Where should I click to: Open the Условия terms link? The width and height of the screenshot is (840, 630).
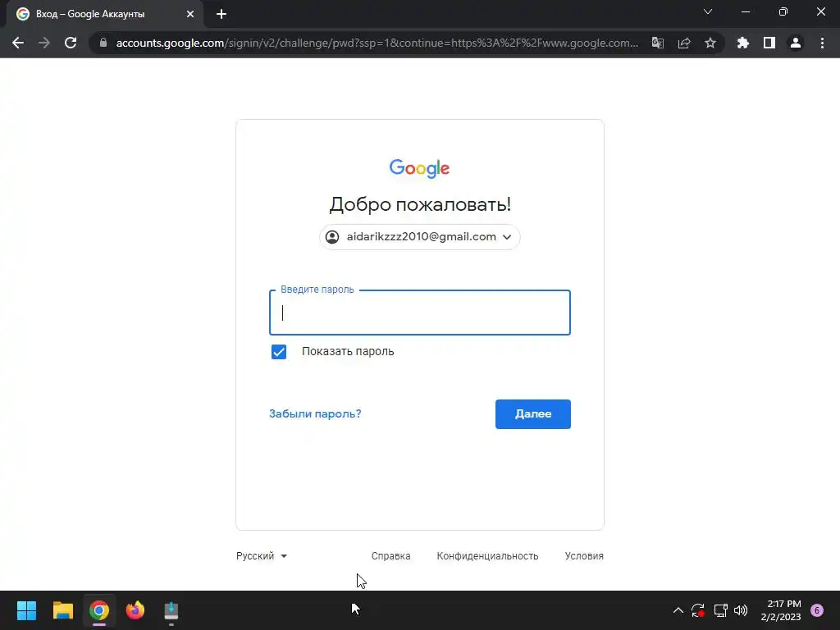coord(584,556)
